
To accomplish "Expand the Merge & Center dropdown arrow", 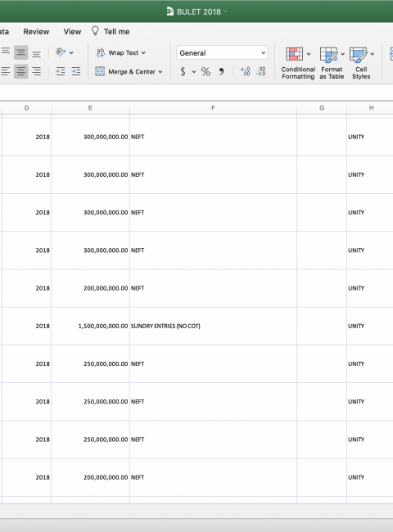I will pyautogui.click(x=160, y=72).
